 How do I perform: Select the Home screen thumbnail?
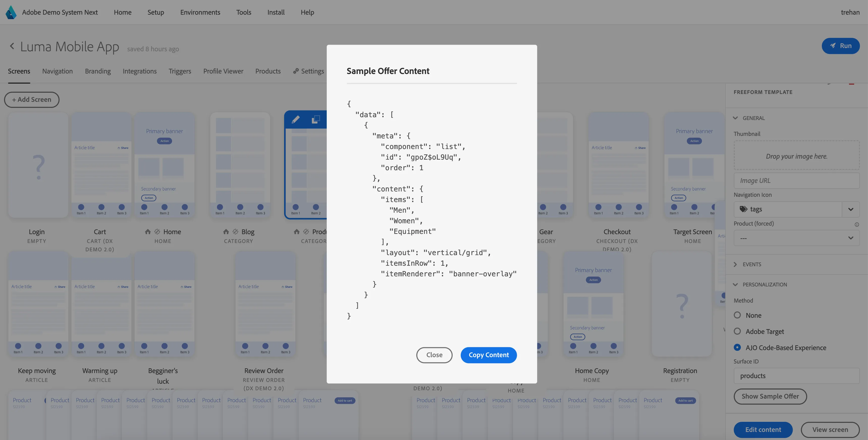click(x=165, y=165)
